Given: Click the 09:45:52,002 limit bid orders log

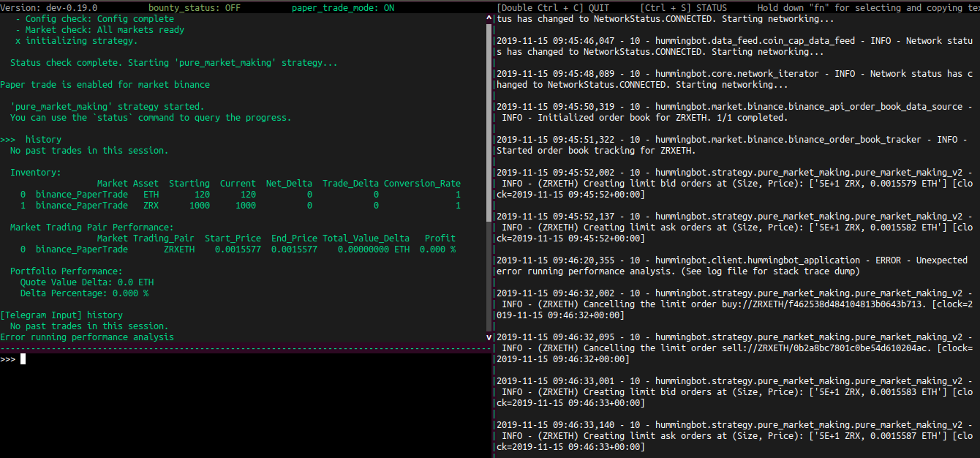Looking at the screenshot, I should click(x=734, y=184).
